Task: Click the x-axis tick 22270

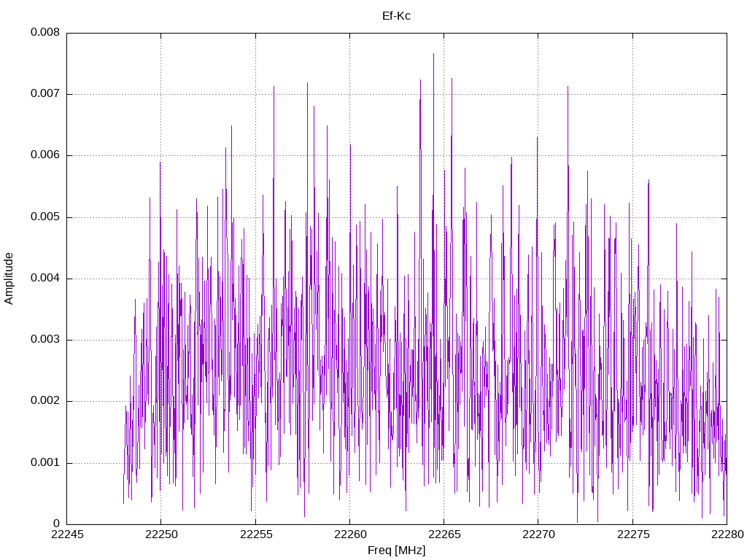Action: (538, 534)
